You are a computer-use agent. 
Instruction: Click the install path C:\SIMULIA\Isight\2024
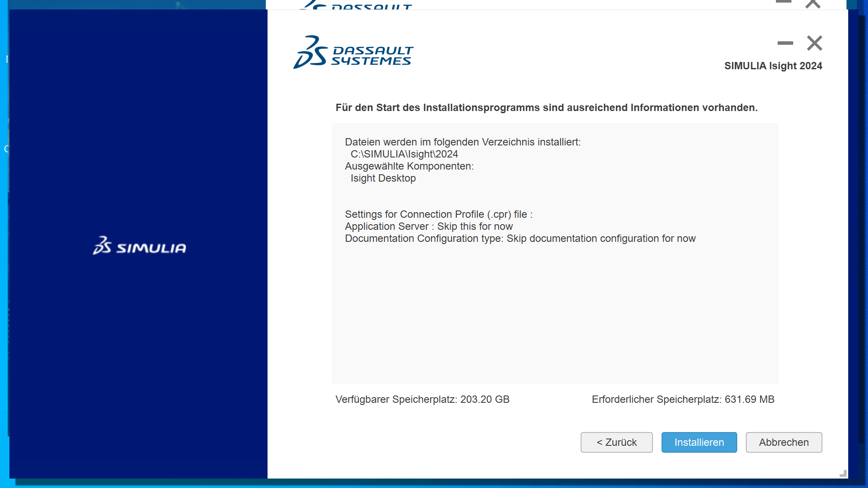(404, 154)
